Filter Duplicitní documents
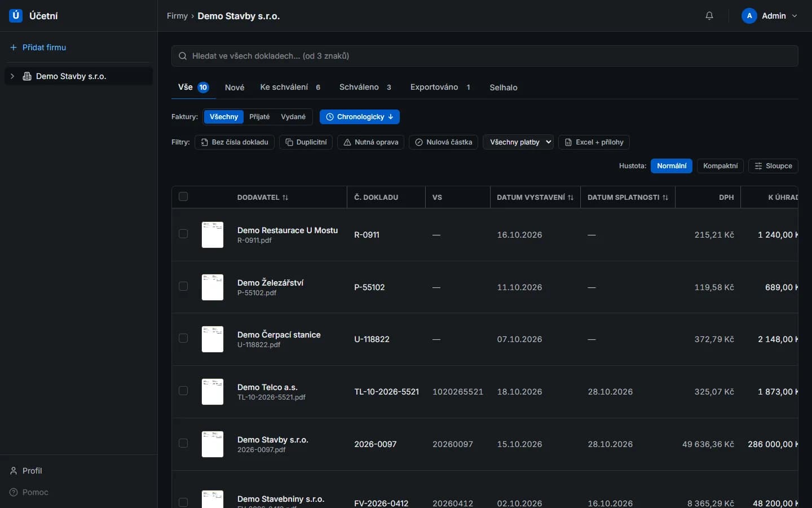The width and height of the screenshot is (812, 508). pyautogui.click(x=306, y=142)
